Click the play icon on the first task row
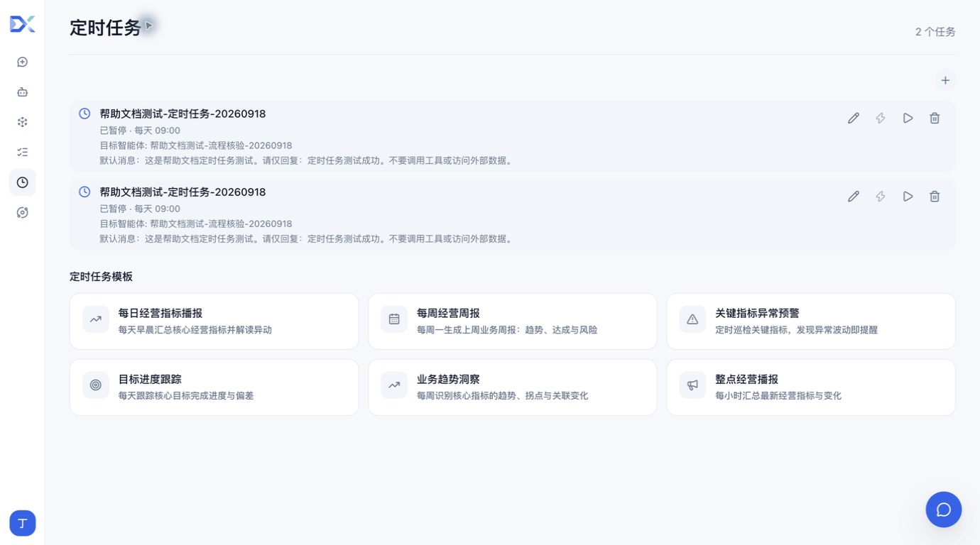 (908, 119)
